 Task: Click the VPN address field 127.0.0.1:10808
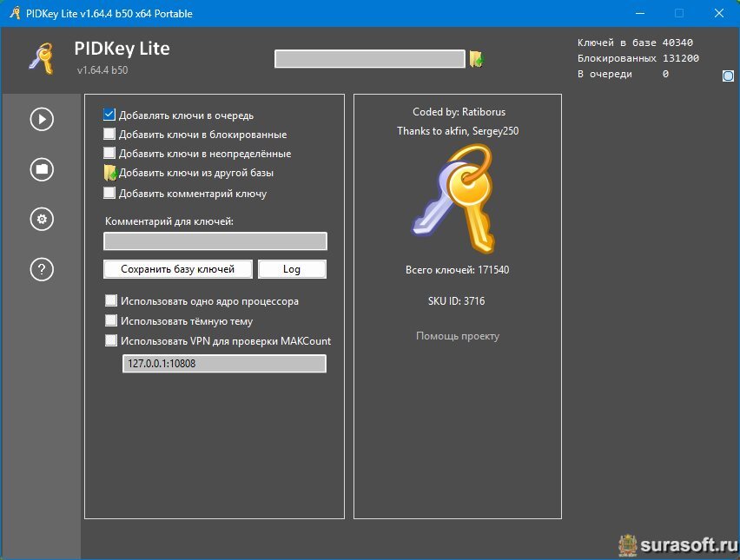[224, 364]
